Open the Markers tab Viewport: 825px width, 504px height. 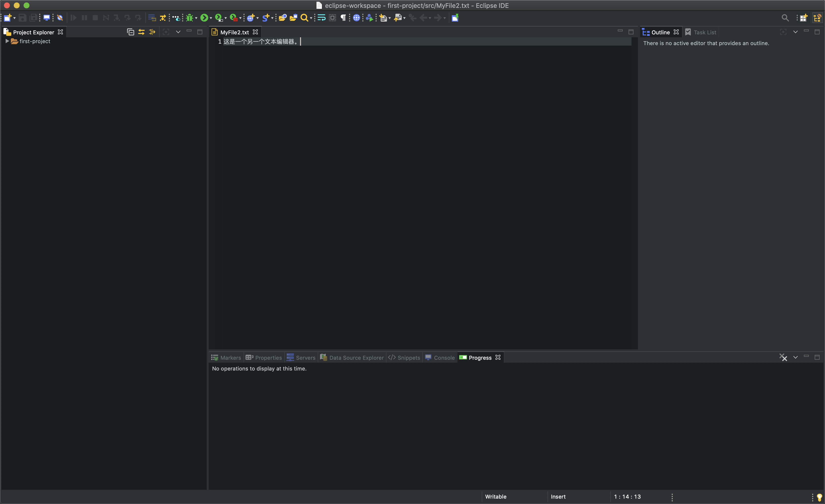226,358
